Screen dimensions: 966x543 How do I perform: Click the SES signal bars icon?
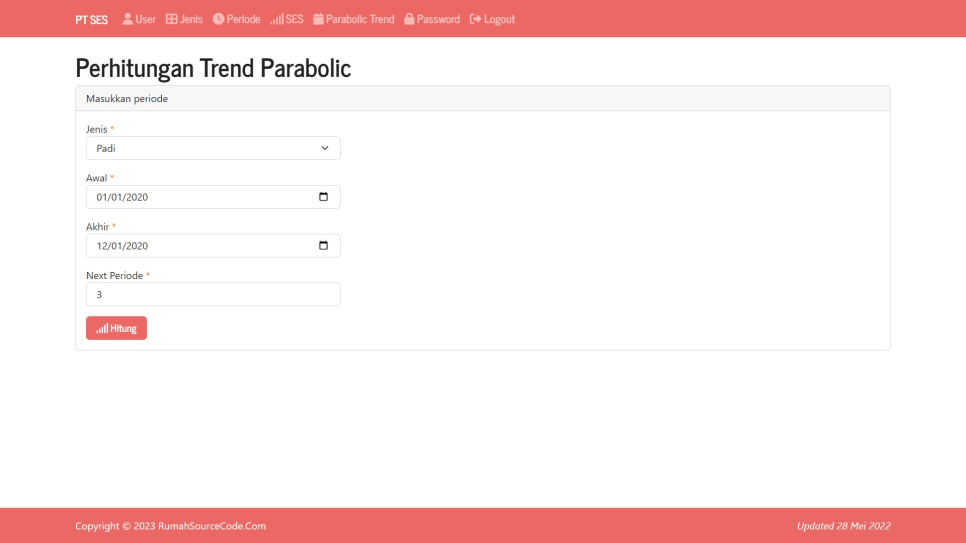point(277,19)
